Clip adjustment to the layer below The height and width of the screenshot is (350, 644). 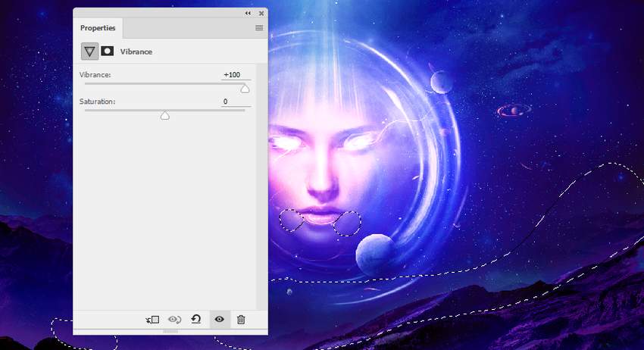(152, 320)
